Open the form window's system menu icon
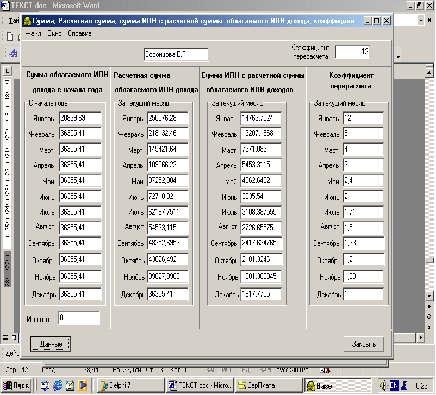 point(27,21)
